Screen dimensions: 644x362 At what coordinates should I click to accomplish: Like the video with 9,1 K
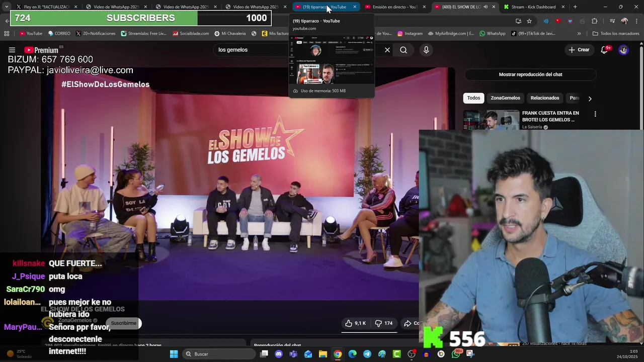tap(356, 323)
